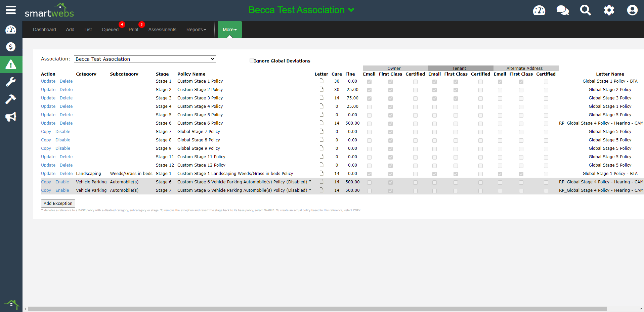Click the scrollbar left arrow

[x=25, y=309]
